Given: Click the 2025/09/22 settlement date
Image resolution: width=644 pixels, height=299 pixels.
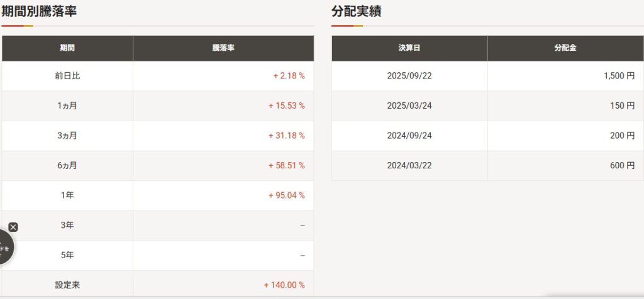Looking at the screenshot, I should click(x=409, y=76).
